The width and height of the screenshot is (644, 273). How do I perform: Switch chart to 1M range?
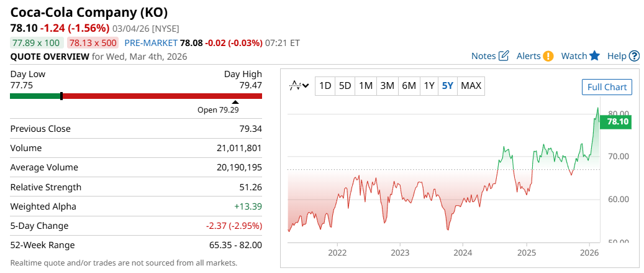pos(366,86)
